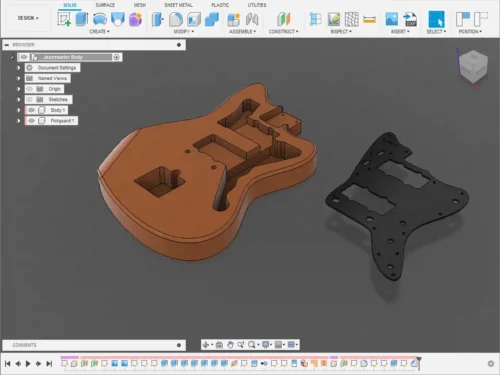
Task: Click the first Inspect panel icon
Action: pos(315,19)
